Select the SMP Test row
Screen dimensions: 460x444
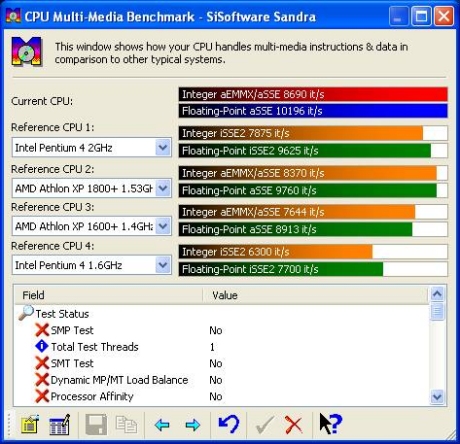[x=221, y=330]
